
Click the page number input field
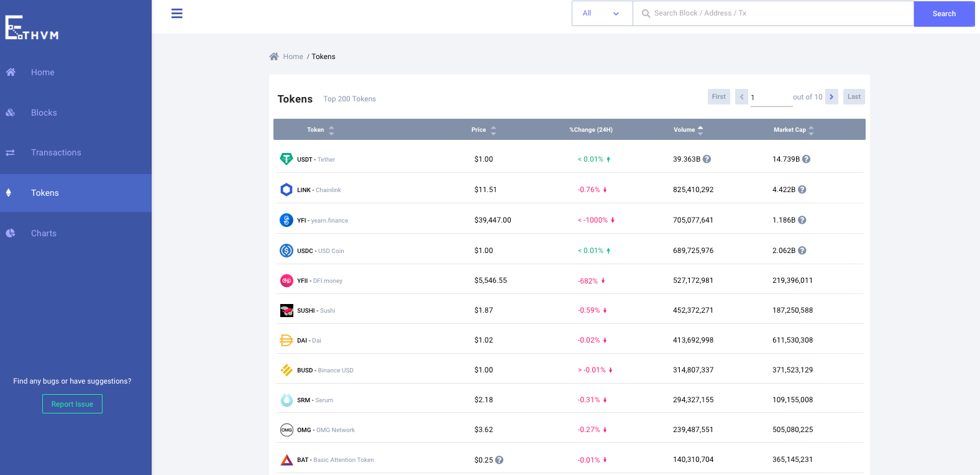[771, 98]
